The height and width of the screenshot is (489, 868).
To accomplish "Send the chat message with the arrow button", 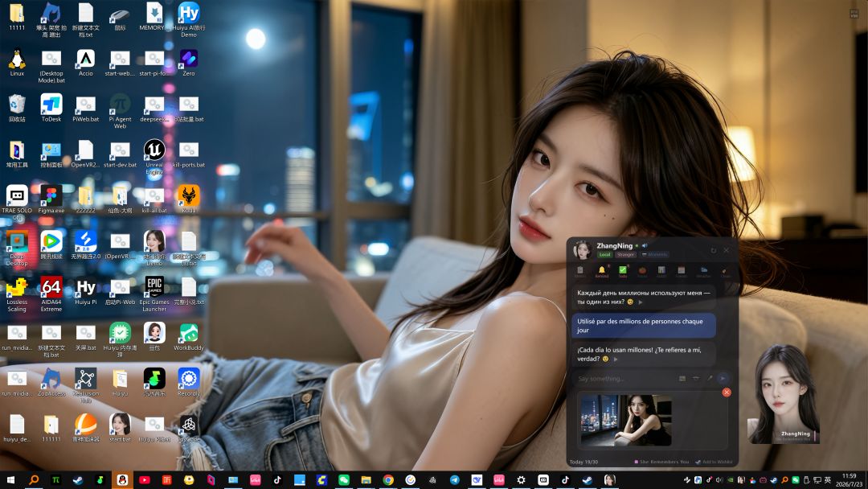I will pyautogui.click(x=723, y=378).
